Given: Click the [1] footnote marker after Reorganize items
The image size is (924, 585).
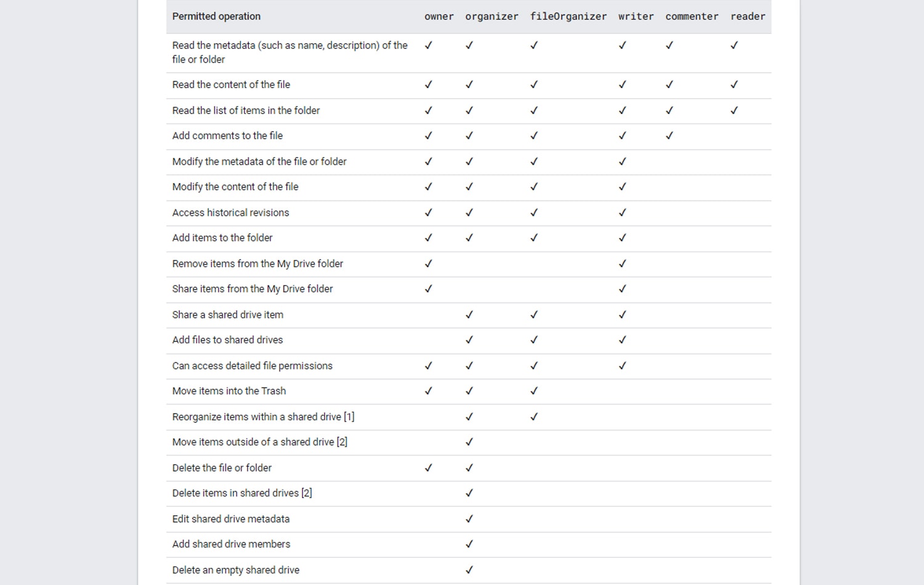Looking at the screenshot, I should pos(349,417).
